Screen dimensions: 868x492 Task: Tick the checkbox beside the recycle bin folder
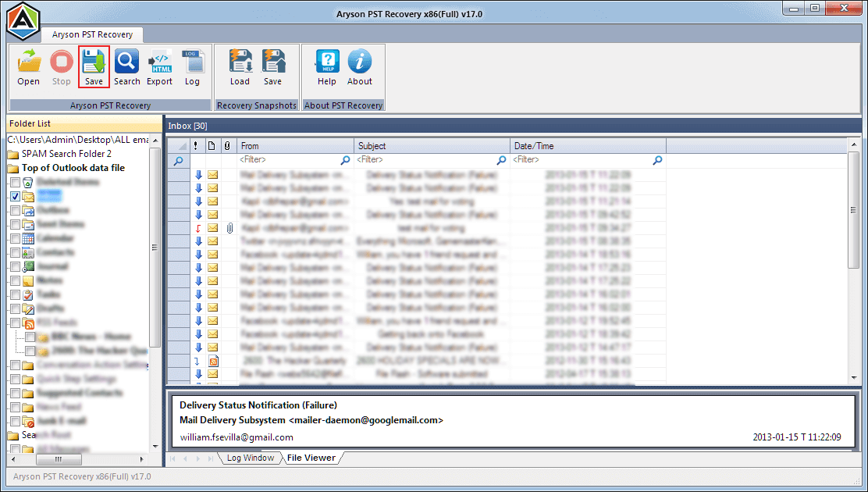coord(15,182)
